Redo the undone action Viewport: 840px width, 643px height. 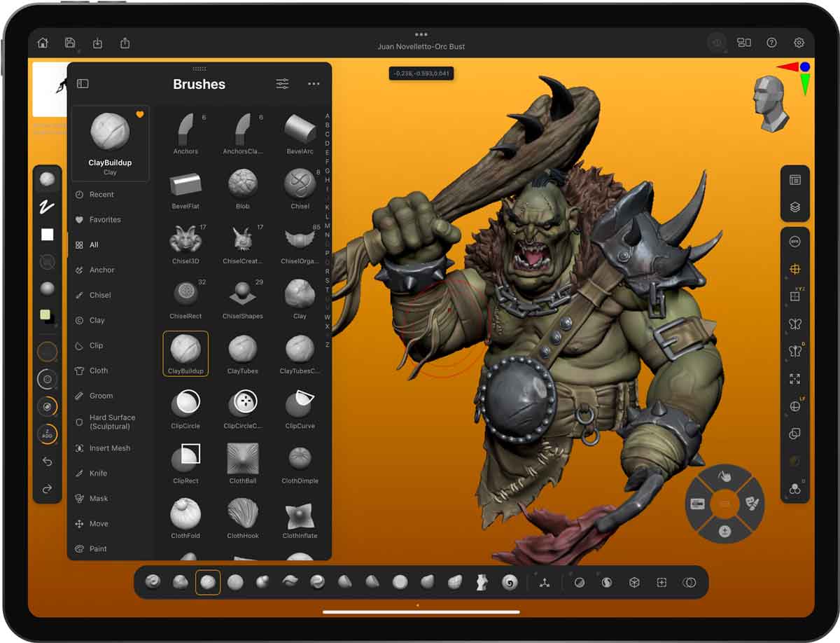click(x=48, y=489)
